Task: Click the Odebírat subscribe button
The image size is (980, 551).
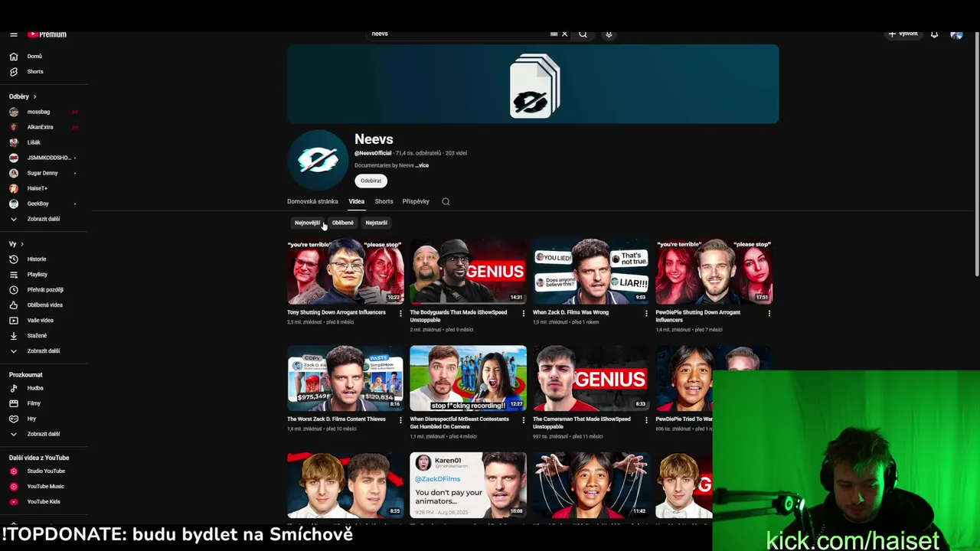Action: [x=371, y=181]
